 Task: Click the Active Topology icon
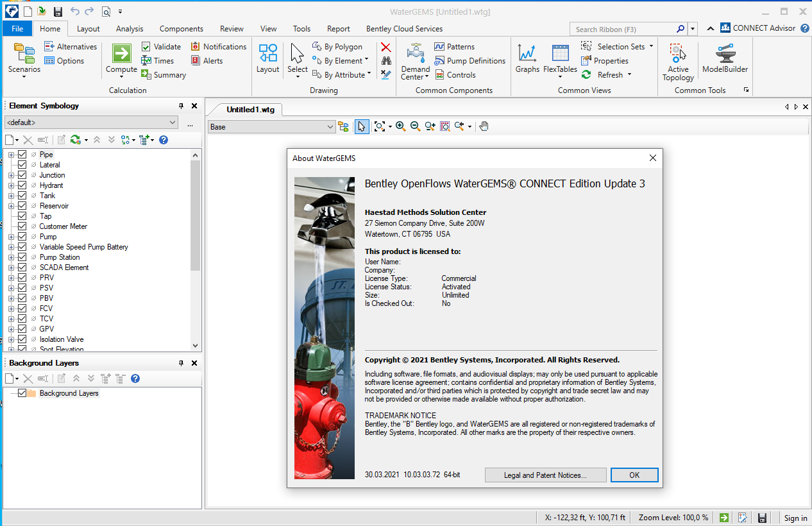(x=678, y=54)
